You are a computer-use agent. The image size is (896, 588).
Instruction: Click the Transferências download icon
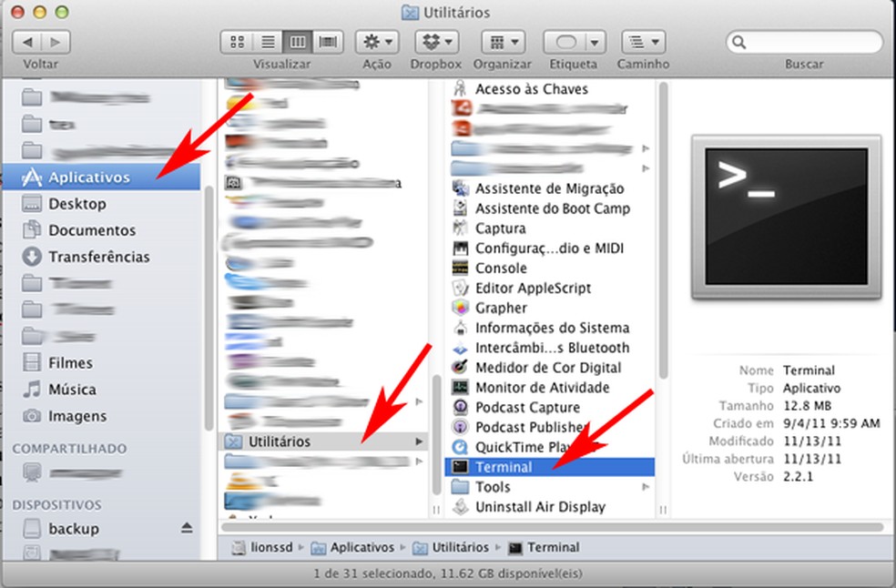32,257
